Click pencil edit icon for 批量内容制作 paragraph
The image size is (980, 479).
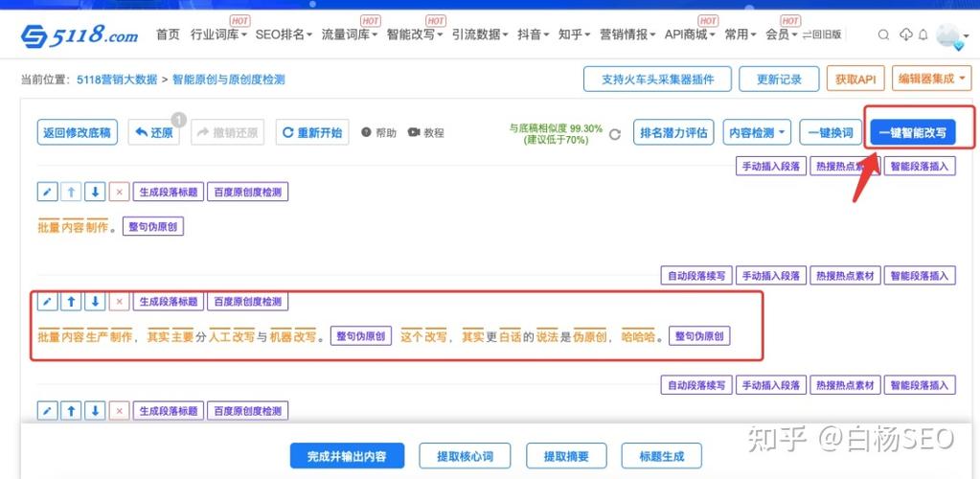point(47,192)
